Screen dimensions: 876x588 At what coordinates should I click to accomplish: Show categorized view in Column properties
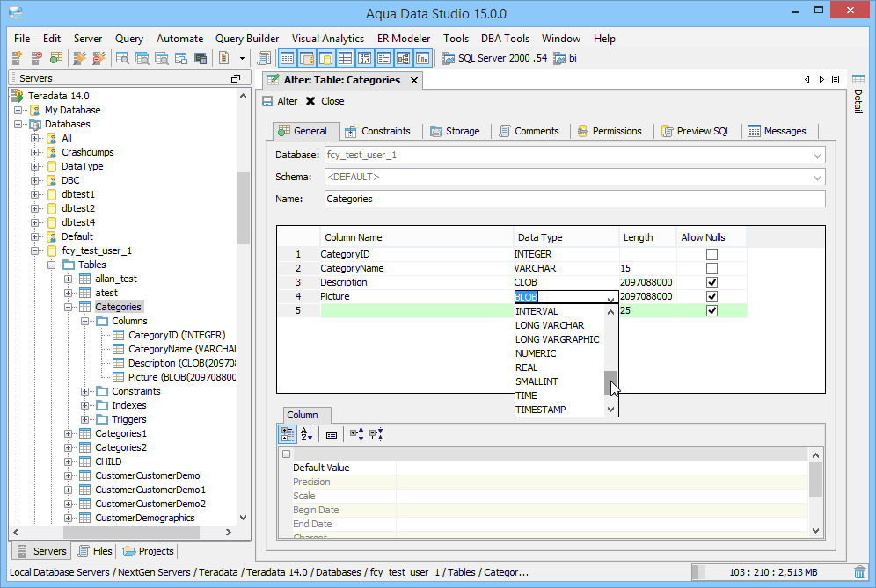pyautogui.click(x=288, y=434)
